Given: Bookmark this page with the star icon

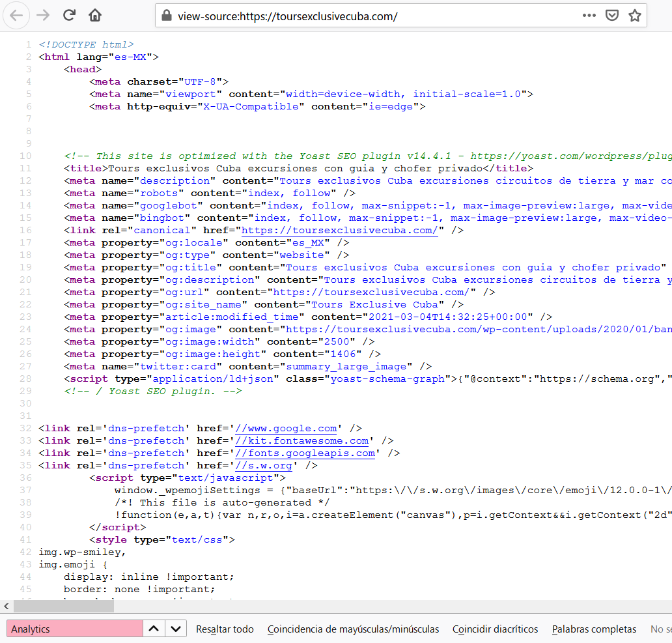Looking at the screenshot, I should [x=635, y=16].
